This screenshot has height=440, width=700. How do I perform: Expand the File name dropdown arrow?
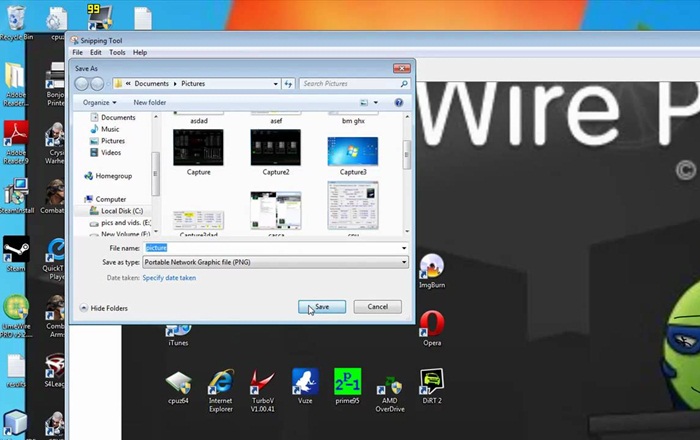point(404,248)
